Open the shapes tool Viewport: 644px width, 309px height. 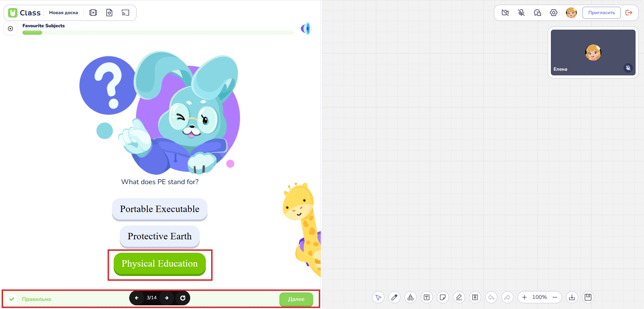(410, 297)
